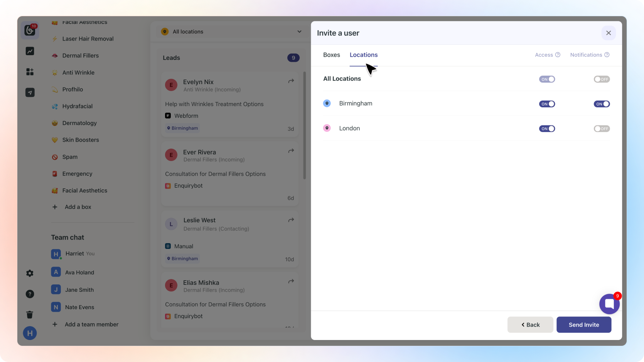Open the analytics chart icon in sidebar
Viewport: 644px width, 362px height.
[30, 51]
